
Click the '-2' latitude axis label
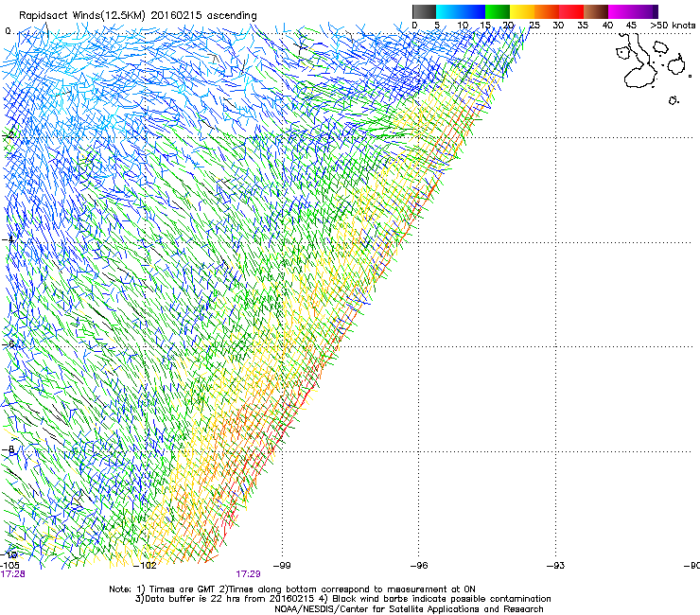pyautogui.click(x=8, y=135)
